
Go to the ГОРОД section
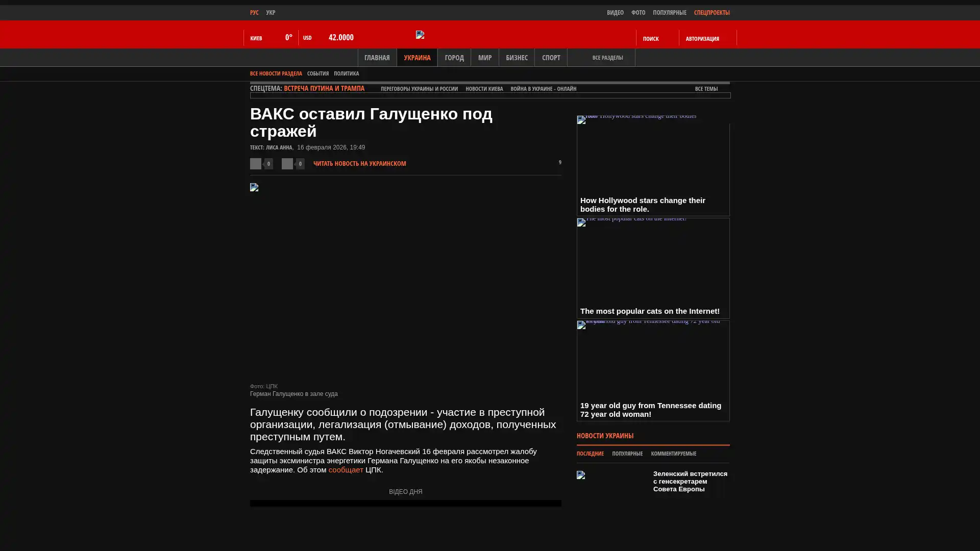pos(454,58)
